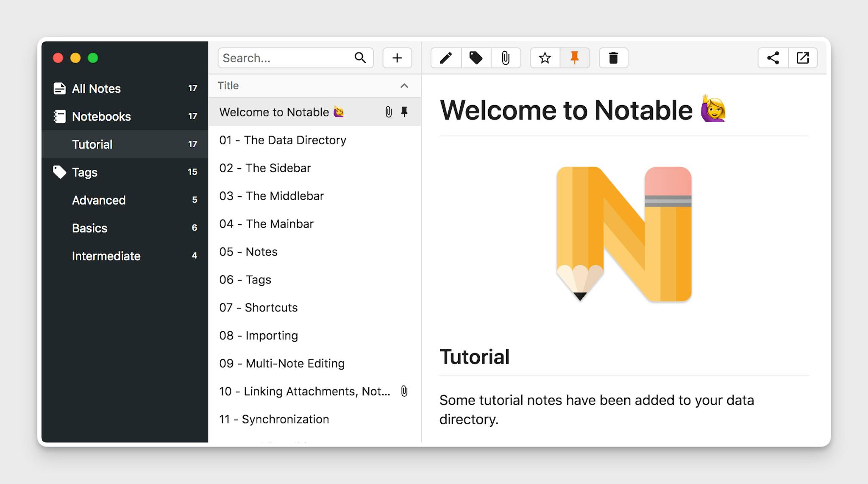
Task: Create a new note with the plus icon
Action: coord(397,58)
